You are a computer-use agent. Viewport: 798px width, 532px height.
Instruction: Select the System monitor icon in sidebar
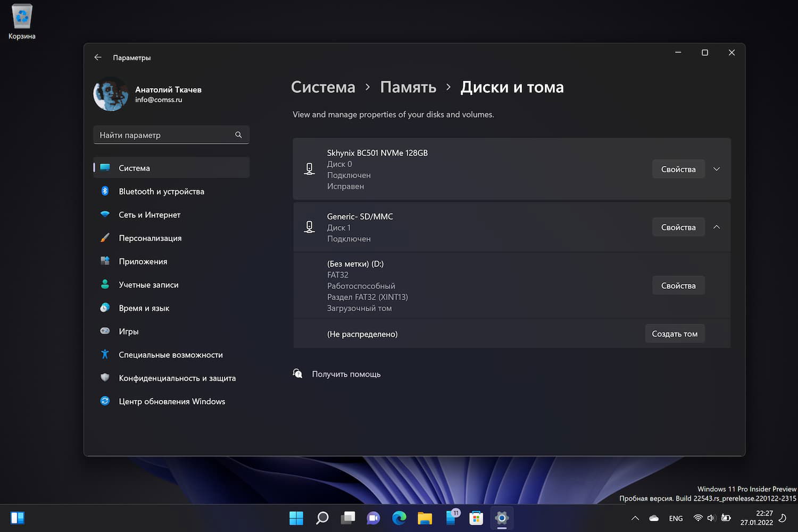(105, 168)
